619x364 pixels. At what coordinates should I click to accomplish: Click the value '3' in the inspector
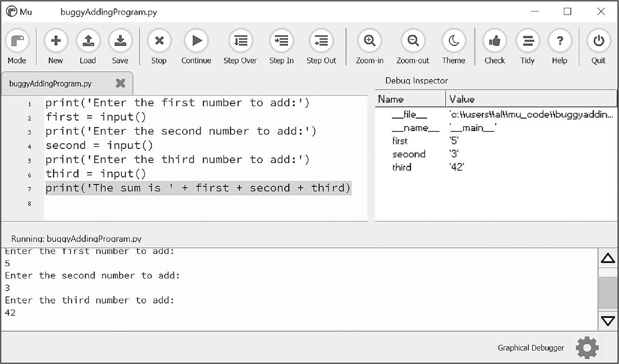454,154
